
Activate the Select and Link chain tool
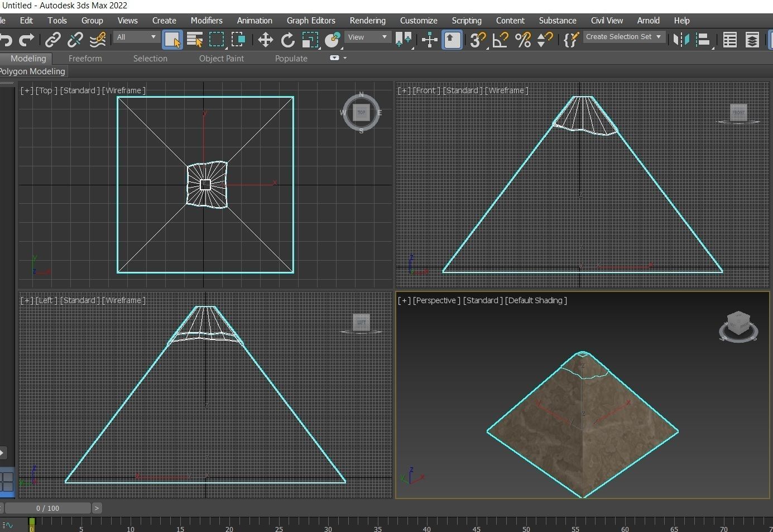[52, 40]
